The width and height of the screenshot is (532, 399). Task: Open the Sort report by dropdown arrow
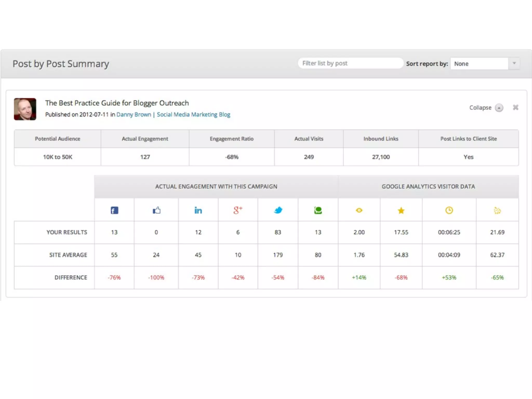(x=514, y=63)
